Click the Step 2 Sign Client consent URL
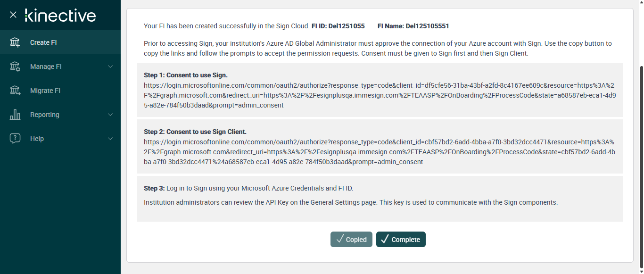 pyautogui.click(x=379, y=152)
